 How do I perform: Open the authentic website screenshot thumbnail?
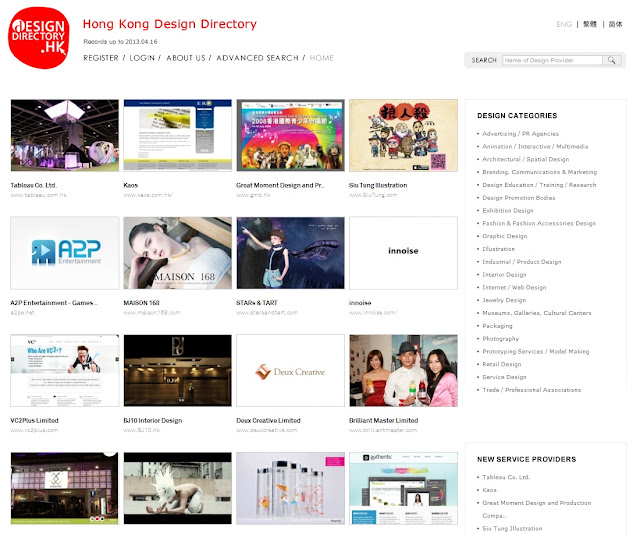coord(403,488)
